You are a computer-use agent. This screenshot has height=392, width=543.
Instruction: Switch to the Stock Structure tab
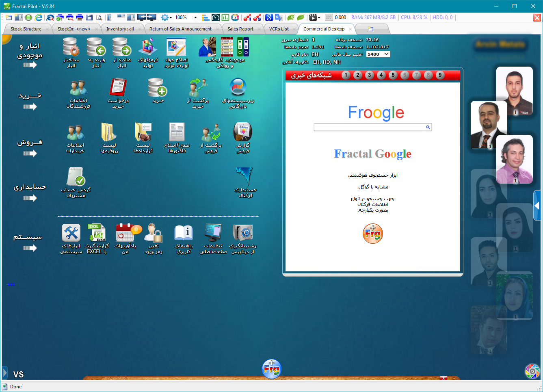[x=26, y=29]
